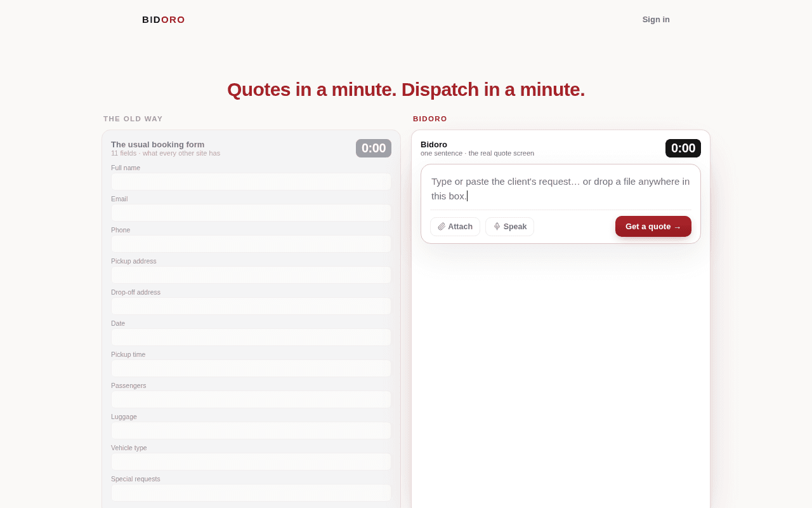Click the Drop-off address field
The image size is (812, 508).
click(251, 306)
